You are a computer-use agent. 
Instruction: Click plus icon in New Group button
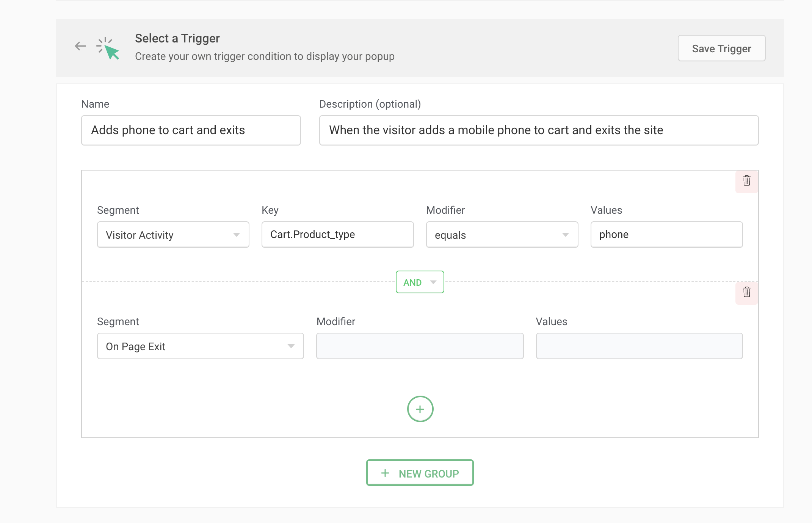pos(385,473)
